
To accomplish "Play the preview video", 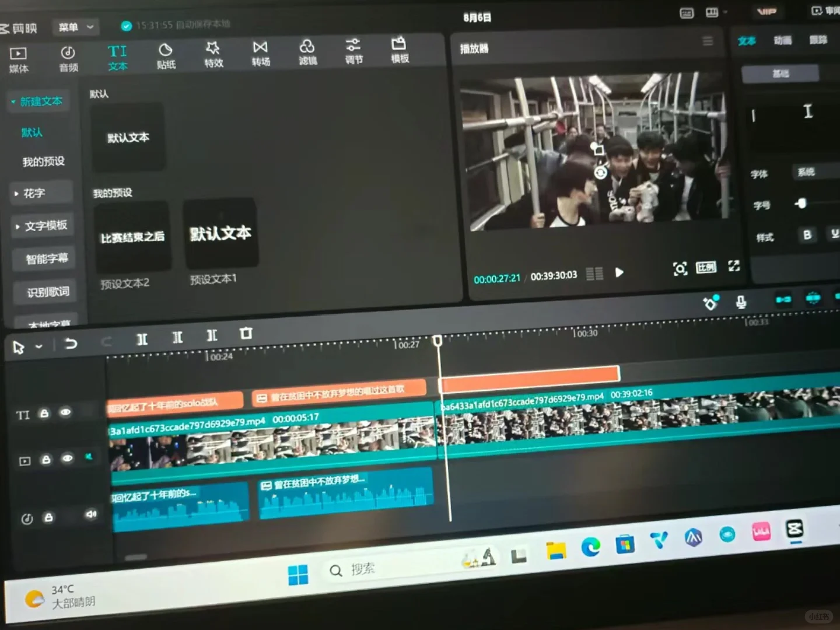I will point(619,272).
